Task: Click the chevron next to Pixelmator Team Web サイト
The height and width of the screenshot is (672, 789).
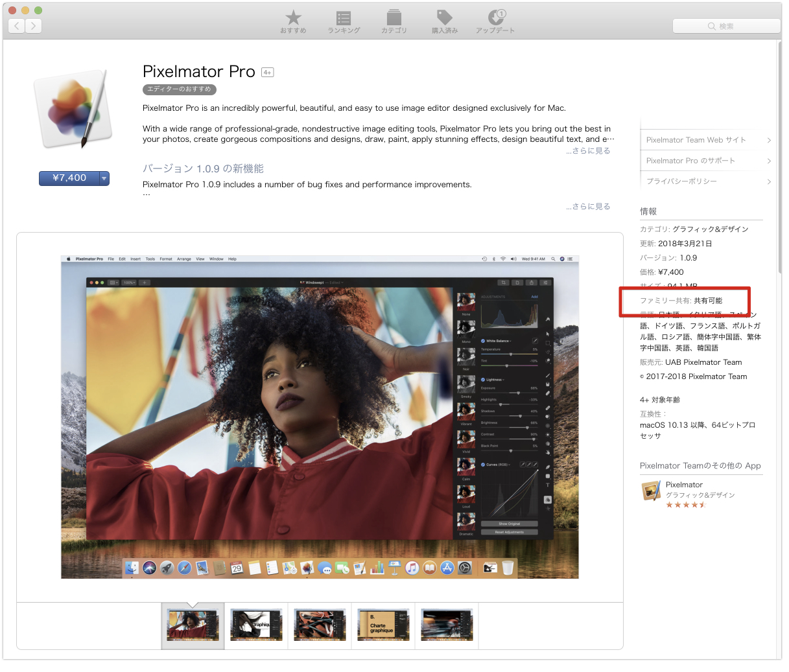Action: pyautogui.click(x=769, y=140)
